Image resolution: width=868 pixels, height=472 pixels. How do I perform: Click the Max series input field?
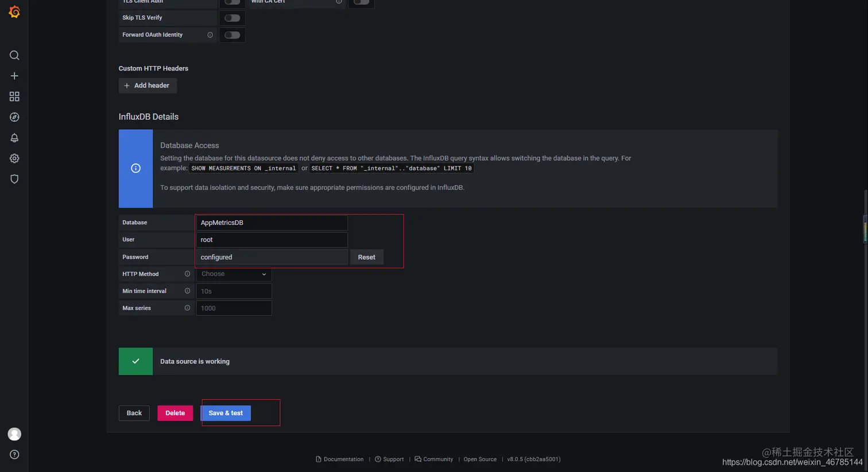click(x=234, y=308)
